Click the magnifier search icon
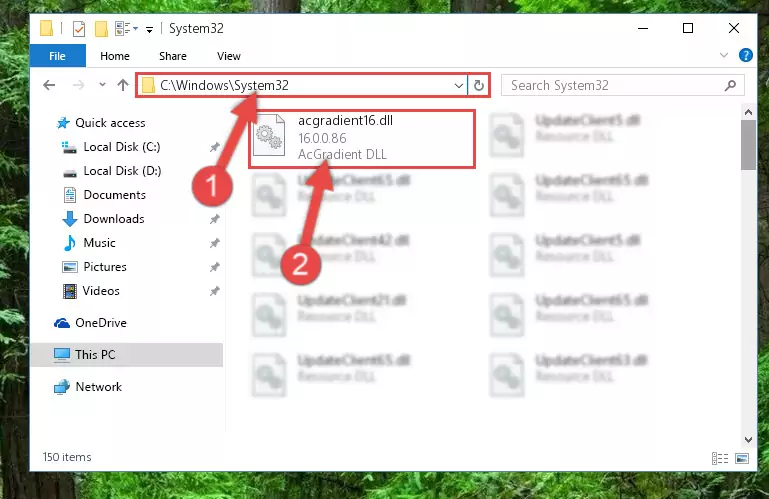 [730, 85]
